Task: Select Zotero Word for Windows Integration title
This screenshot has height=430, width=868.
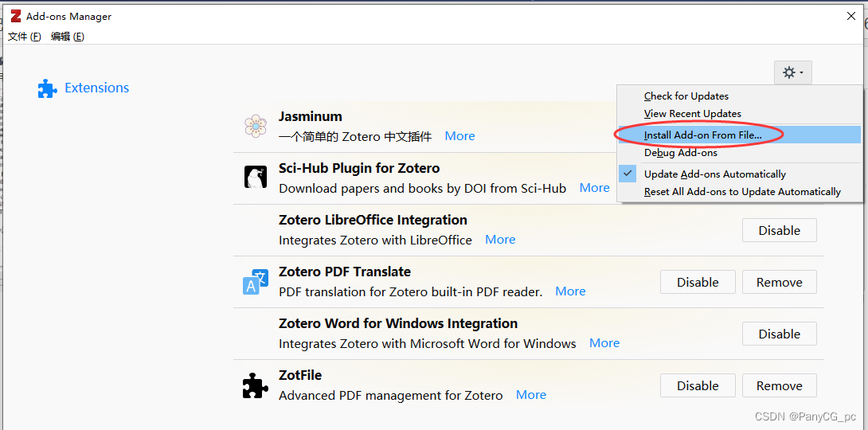Action: point(399,324)
